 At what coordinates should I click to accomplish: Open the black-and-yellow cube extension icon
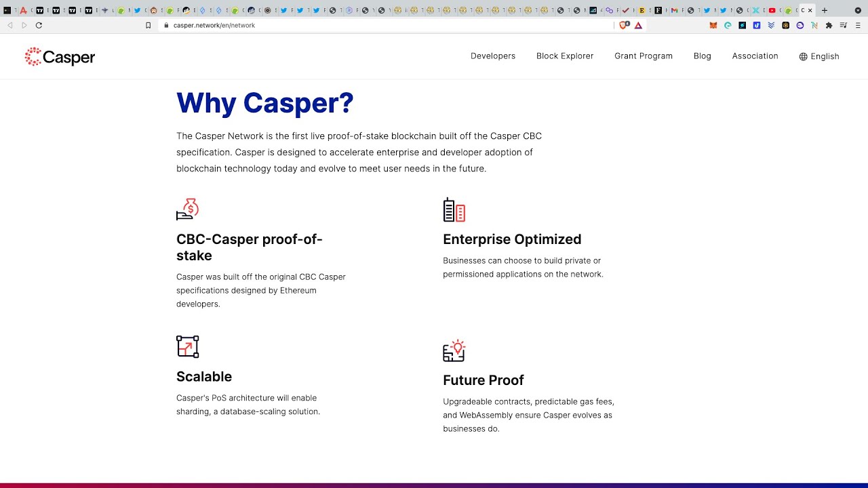point(785,25)
